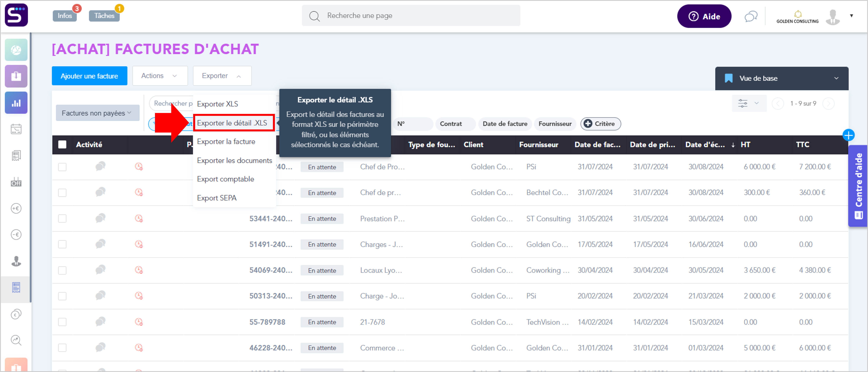868x372 pixels.
Task: Click the Recherche une page search field
Action: [411, 16]
